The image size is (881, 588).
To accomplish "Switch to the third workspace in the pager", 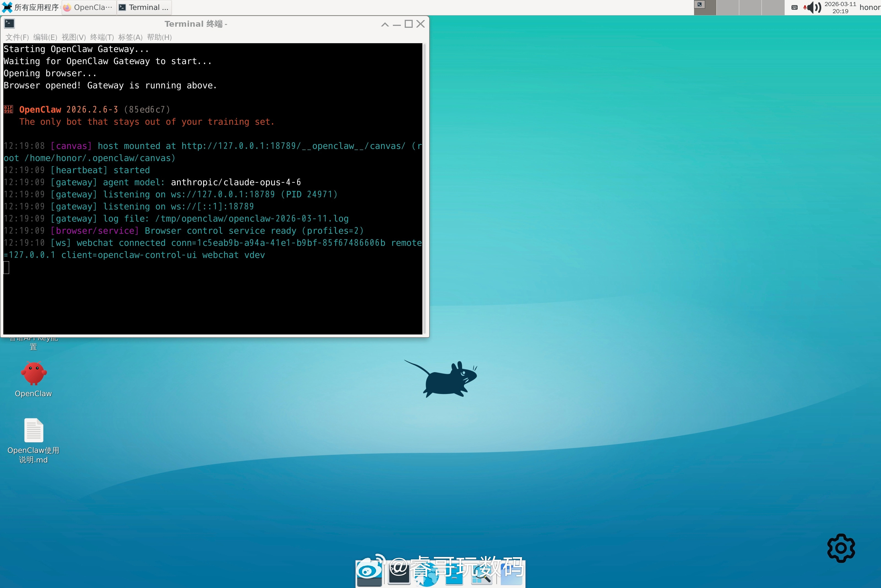I will 750,7.
